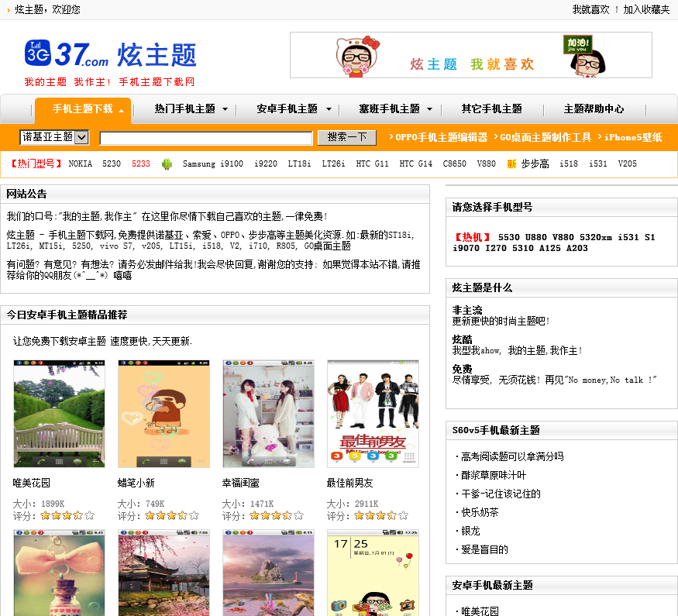This screenshot has height=616, width=678.
Task: Choose phone model i9070 in sidebar
Action: tap(466, 248)
